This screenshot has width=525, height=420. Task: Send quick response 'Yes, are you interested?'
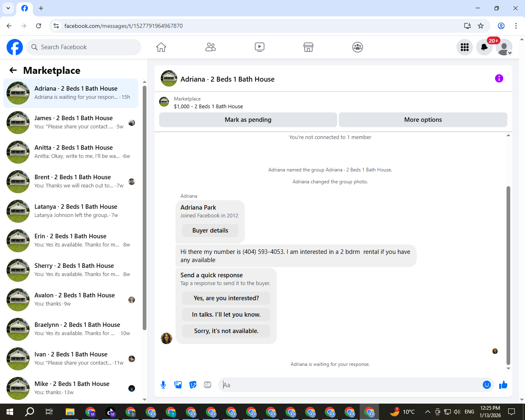point(226,298)
